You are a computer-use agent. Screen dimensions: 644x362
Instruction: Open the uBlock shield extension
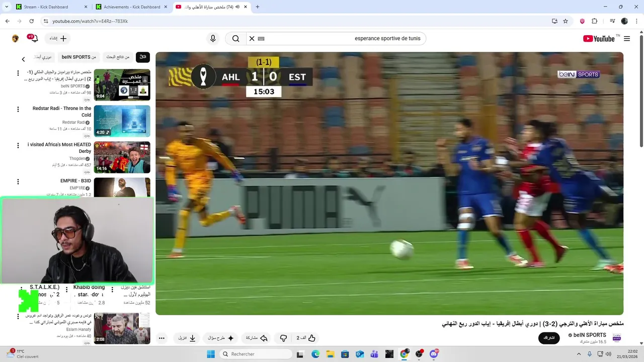point(582,21)
